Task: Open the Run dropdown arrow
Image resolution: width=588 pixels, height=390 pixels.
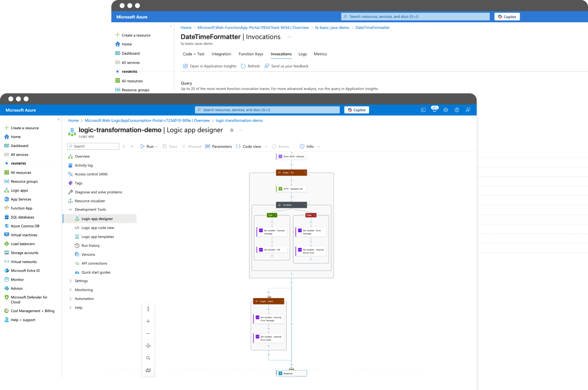Action: point(157,147)
